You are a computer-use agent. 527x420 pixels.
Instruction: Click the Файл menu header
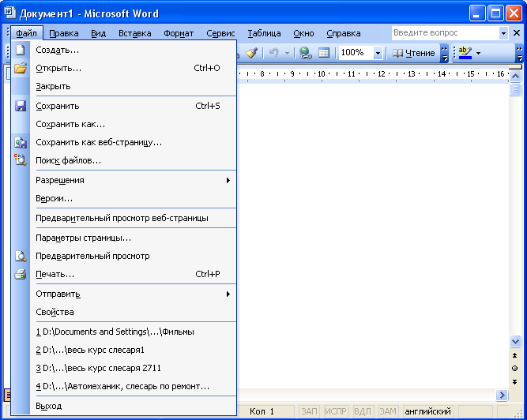coord(27,33)
